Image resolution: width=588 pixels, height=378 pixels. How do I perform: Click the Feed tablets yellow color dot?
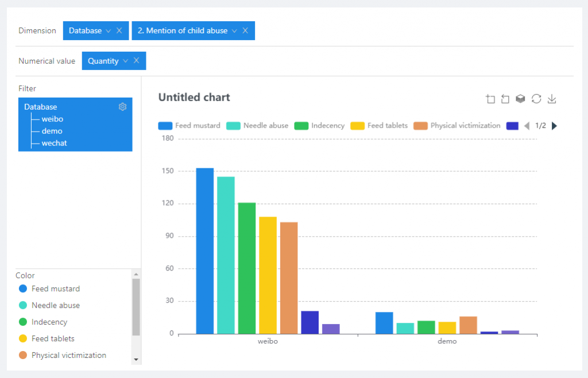point(23,339)
